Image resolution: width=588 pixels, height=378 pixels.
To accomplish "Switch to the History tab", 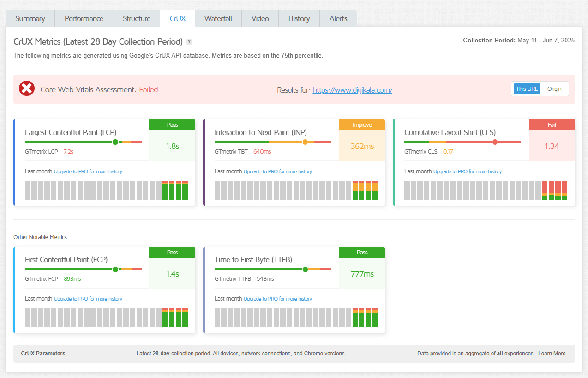I will [299, 18].
